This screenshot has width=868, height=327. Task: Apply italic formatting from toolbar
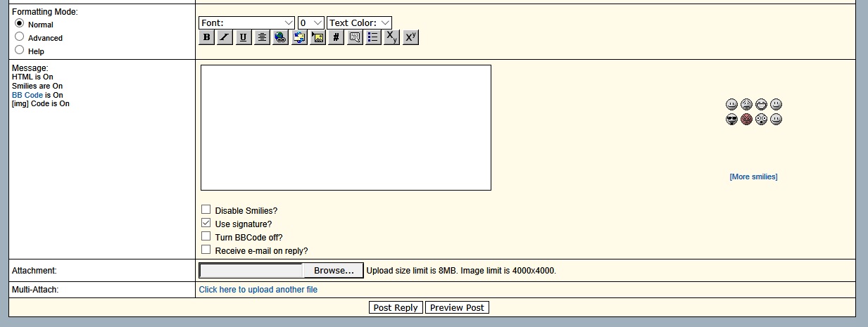coord(225,38)
